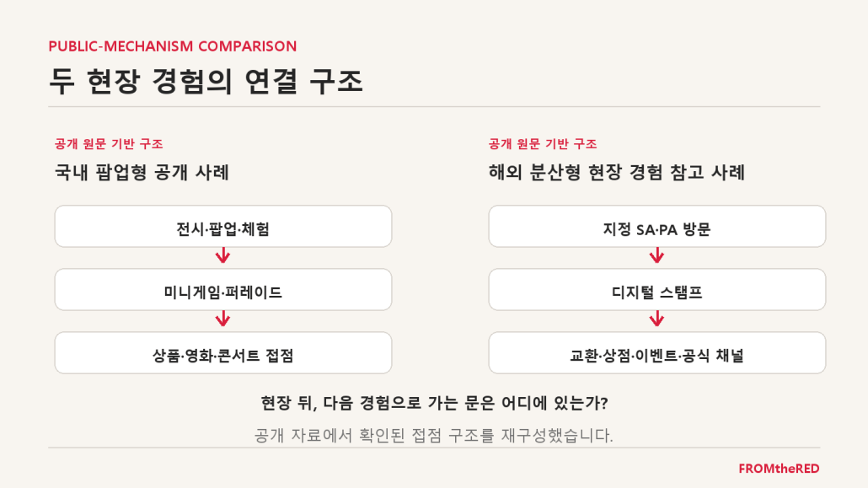Click the red arrow below 디지털 스탬프
Image resolution: width=868 pixels, height=488 pixels.
click(657, 319)
